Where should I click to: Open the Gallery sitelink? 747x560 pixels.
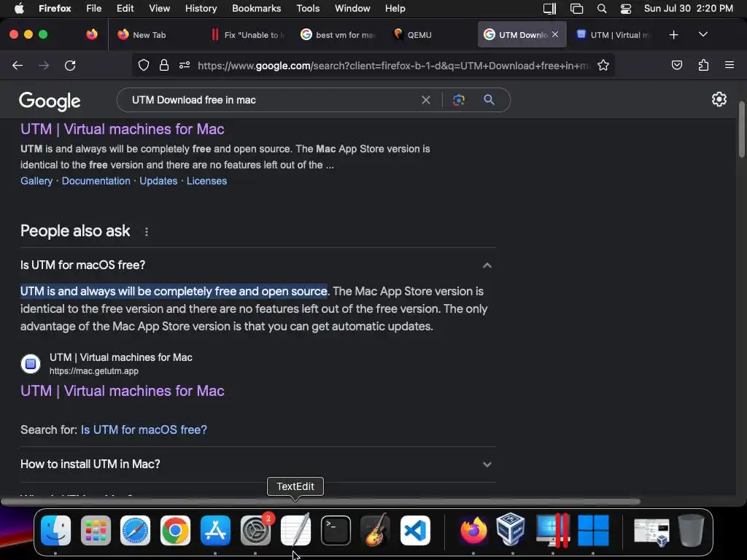[36, 181]
